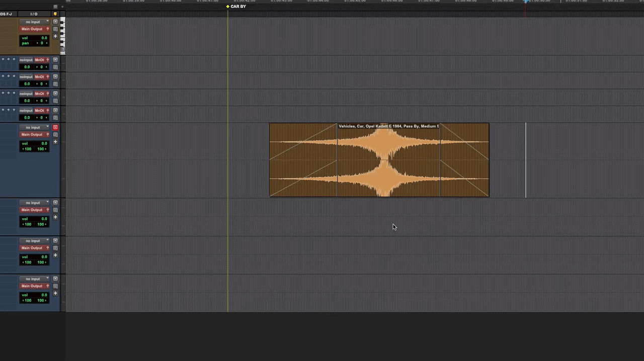This screenshot has width=644, height=361.
Task: Click the 0.0 volume on the first compact track
Action: coord(27,67)
